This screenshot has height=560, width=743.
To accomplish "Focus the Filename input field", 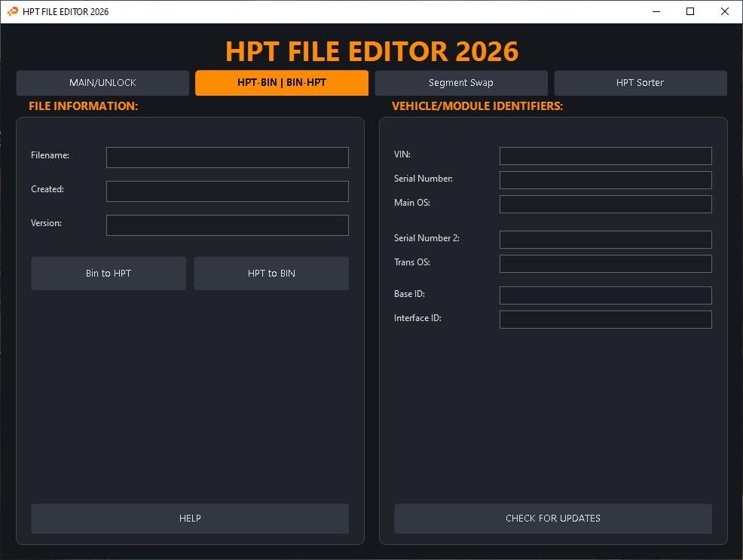I will (x=228, y=158).
